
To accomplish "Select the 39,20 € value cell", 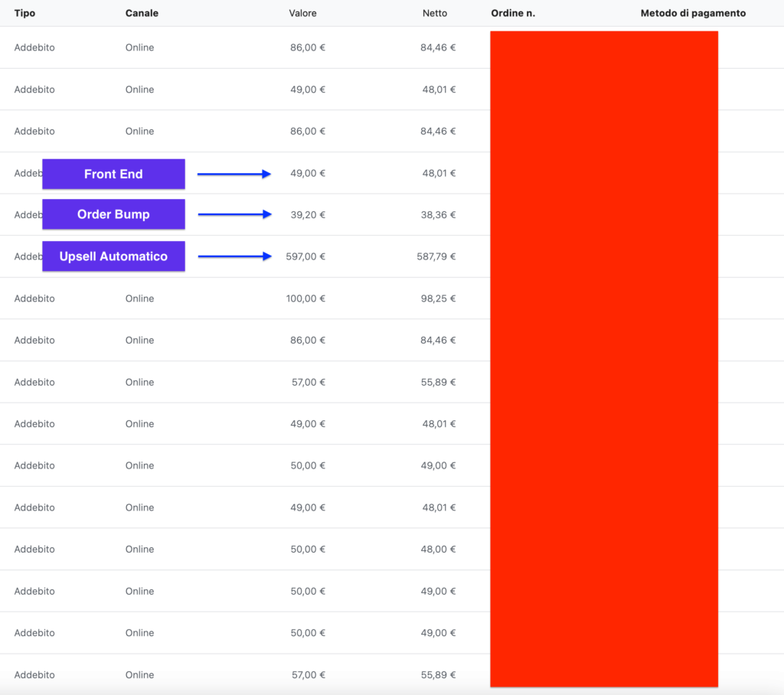I will tap(308, 215).
